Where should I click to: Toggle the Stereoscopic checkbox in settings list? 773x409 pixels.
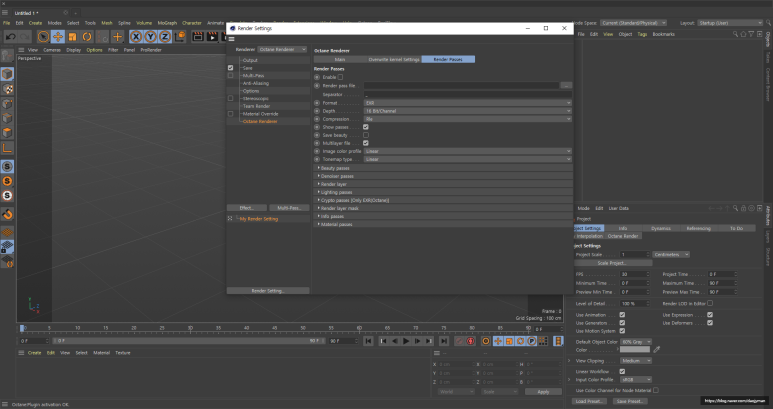pyautogui.click(x=230, y=99)
